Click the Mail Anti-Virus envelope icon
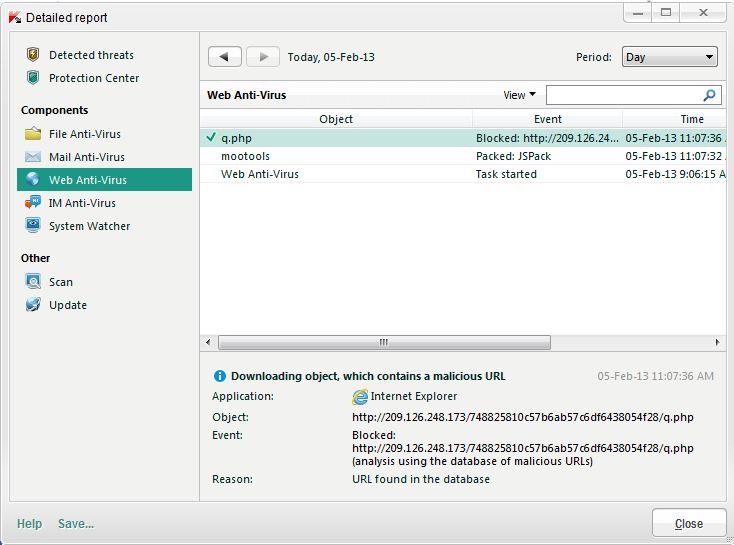Image resolution: width=734 pixels, height=545 pixels. click(x=33, y=157)
